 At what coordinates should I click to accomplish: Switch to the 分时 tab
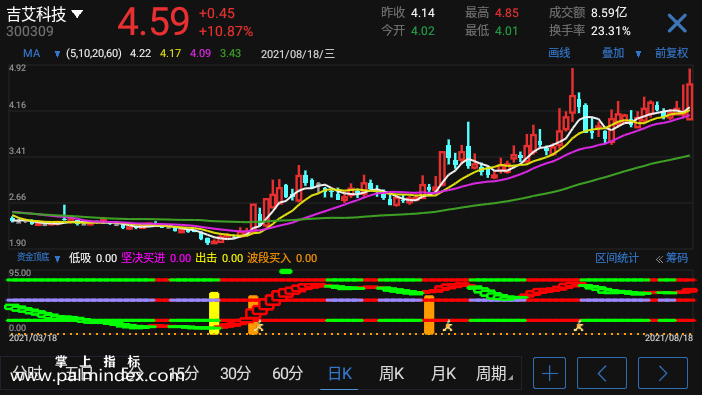pyautogui.click(x=26, y=373)
